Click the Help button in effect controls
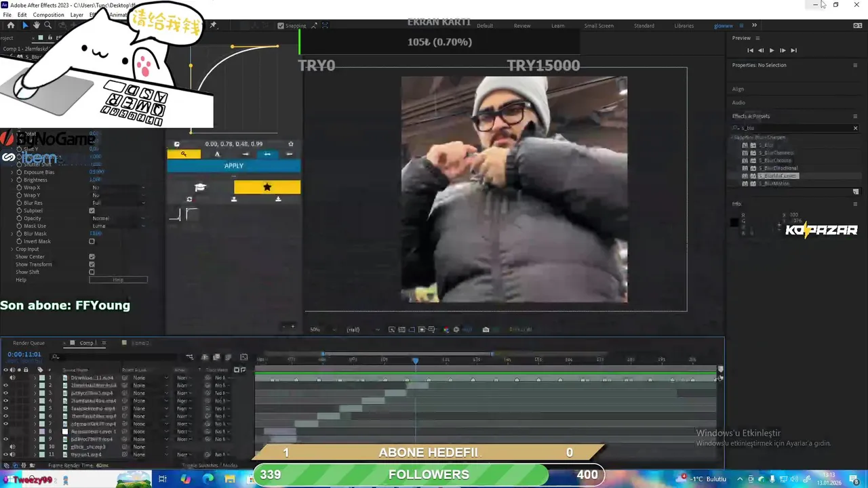The height and width of the screenshot is (488, 868). click(x=118, y=279)
